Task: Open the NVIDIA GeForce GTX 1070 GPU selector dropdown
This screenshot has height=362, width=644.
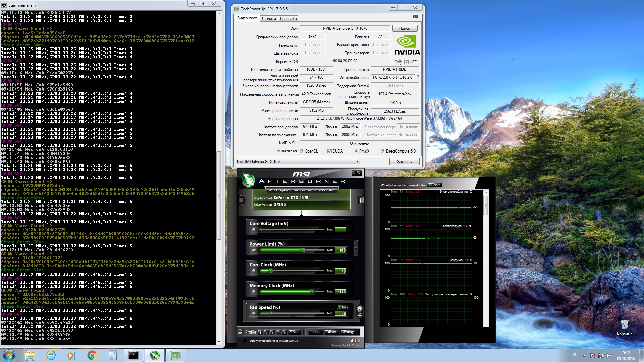Action: coord(298,162)
